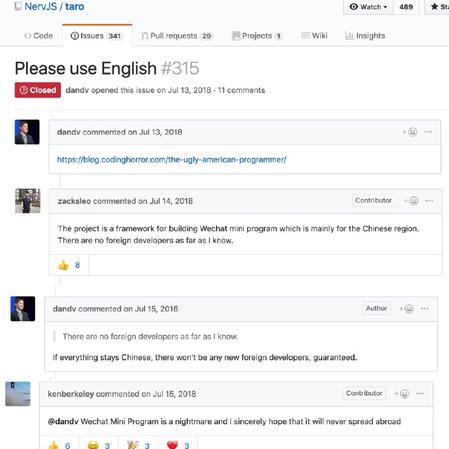The width and height of the screenshot is (449, 449).
Task: Click the repository book icon beside NervJS
Action: [18, 6]
